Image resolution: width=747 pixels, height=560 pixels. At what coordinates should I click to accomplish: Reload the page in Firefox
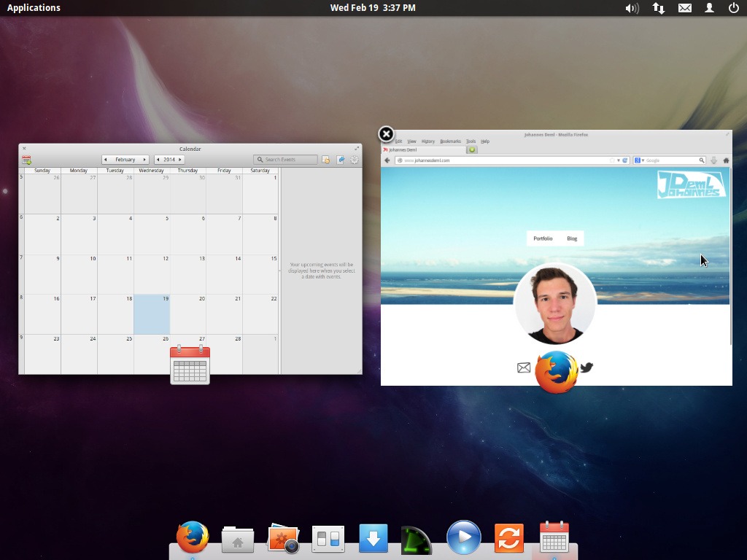tap(624, 160)
